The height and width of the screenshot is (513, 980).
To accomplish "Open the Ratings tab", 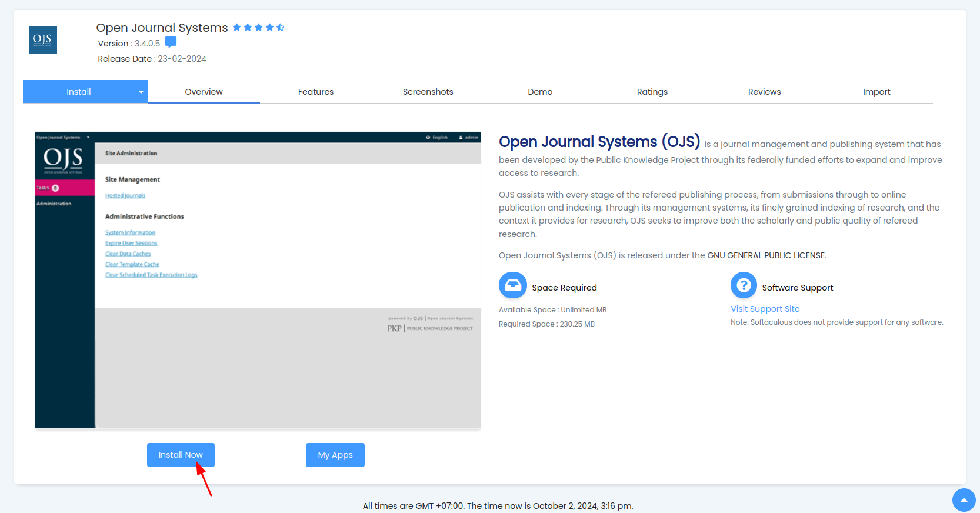I will click(652, 92).
